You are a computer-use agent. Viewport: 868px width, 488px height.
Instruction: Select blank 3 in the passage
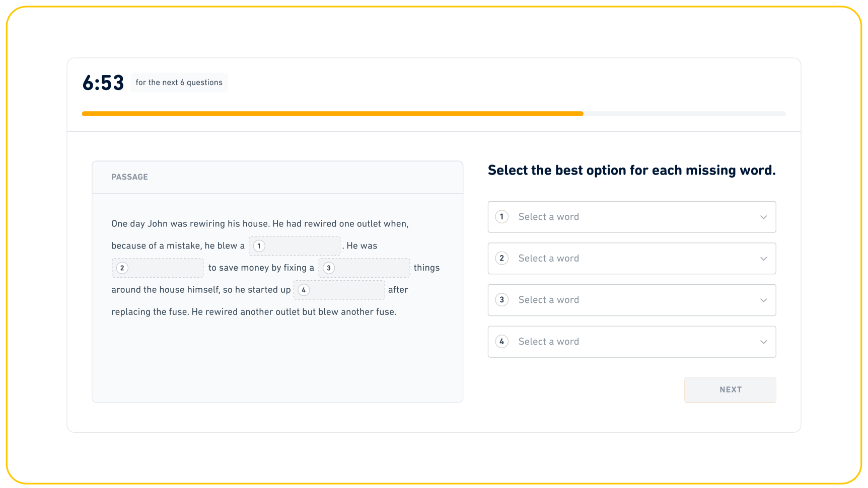(365, 268)
